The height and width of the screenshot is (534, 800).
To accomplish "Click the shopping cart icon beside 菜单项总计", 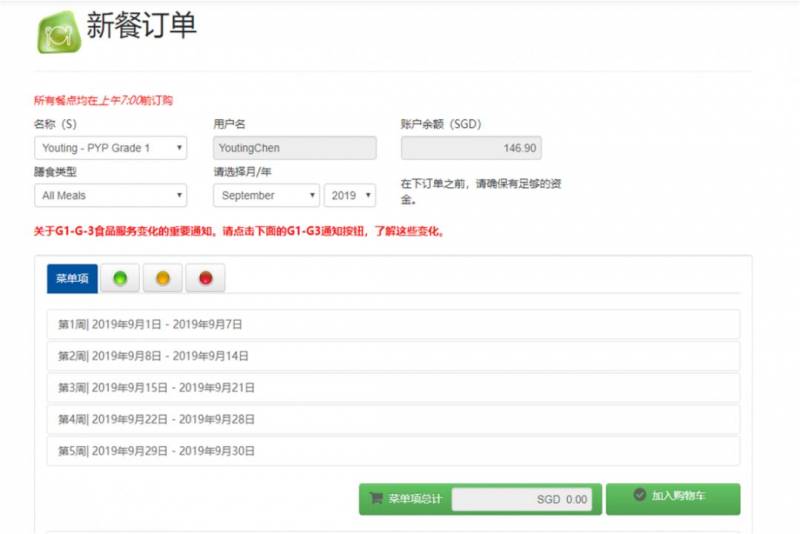I will point(376,498).
